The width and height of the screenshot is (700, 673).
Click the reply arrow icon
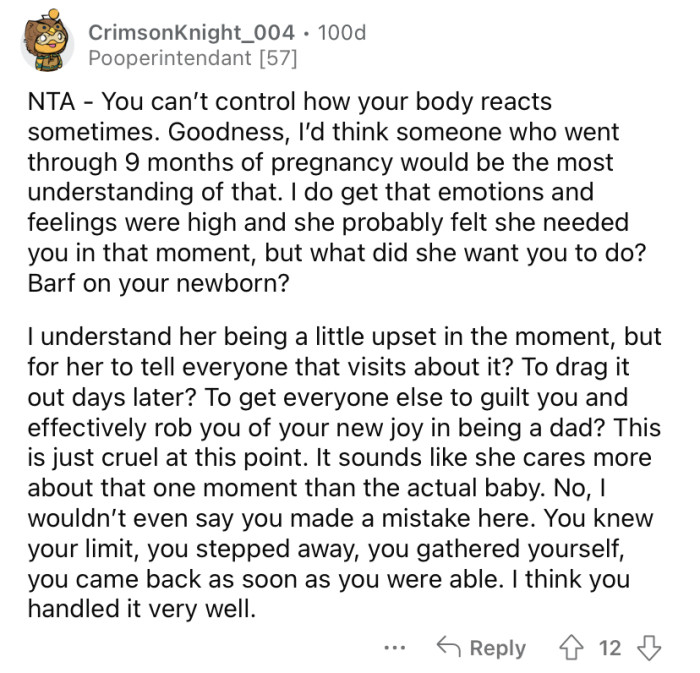pyautogui.click(x=447, y=648)
